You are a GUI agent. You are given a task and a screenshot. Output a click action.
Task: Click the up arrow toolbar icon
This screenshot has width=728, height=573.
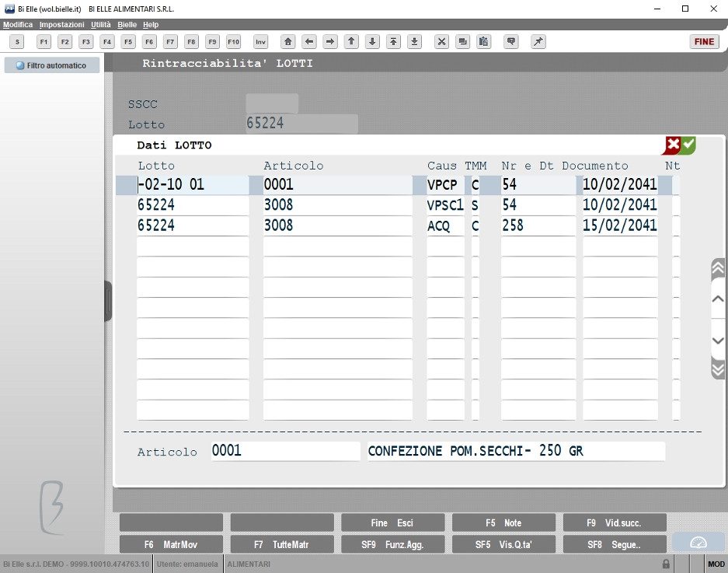click(x=351, y=42)
